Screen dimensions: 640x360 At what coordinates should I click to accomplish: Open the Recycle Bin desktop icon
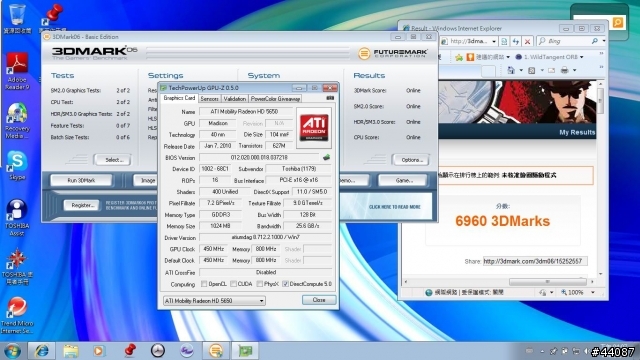[17, 18]
